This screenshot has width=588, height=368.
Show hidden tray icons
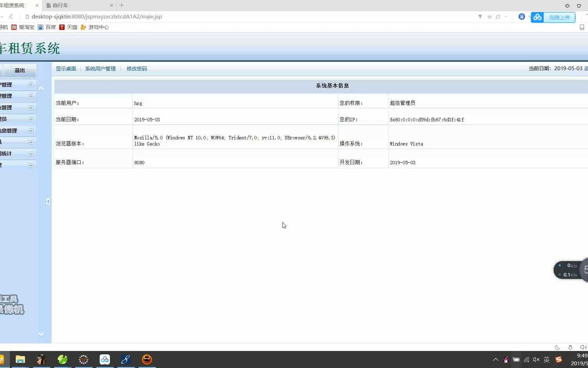pyautogui.click(x=496, y=359)
